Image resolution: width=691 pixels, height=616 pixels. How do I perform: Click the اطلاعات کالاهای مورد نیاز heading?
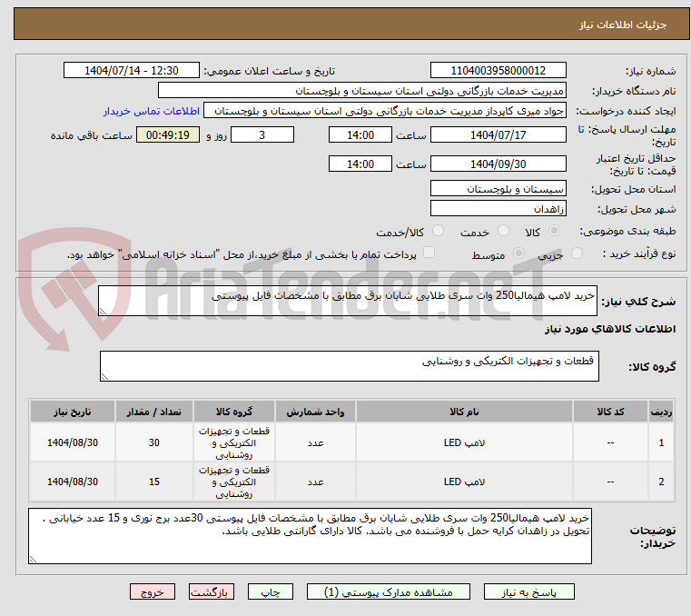(610, 329)
